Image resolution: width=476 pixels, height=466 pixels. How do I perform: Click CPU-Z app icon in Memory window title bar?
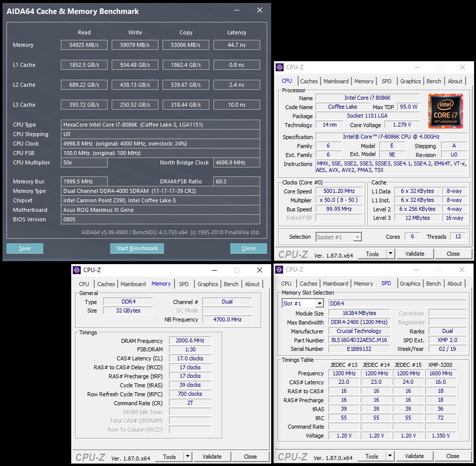point(77,270)
